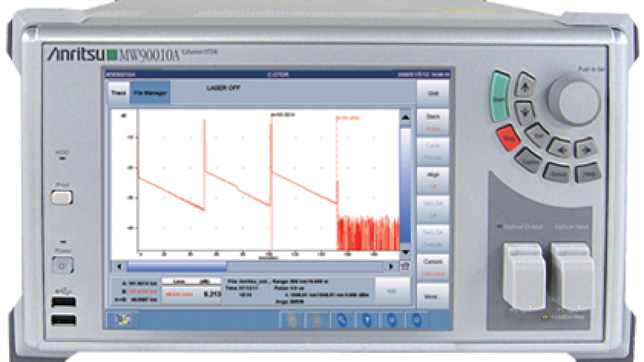The width and height of the screenshot is (644, 362).
Task: Click the graph's vertical scrollbar down arrow
Action: tap(406, 252)
